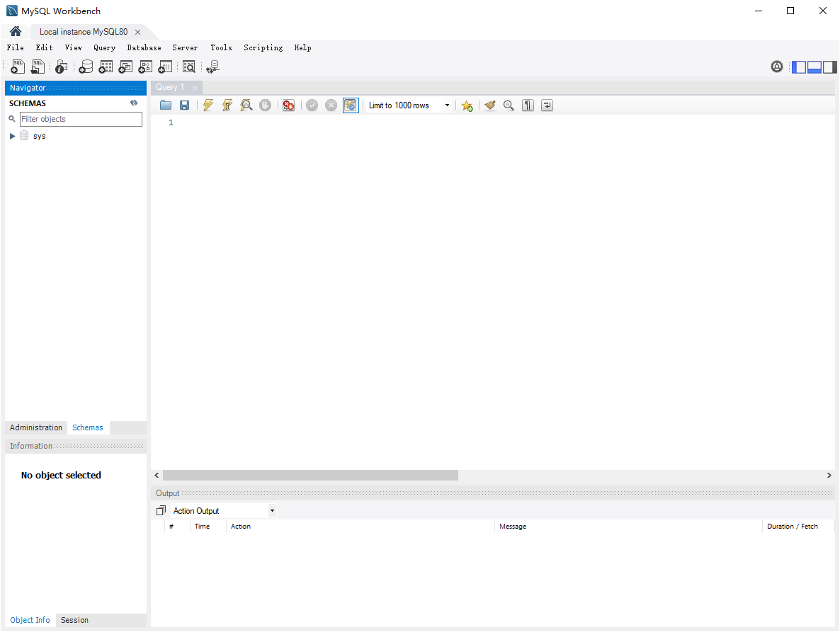Viewport: 840px width, 632px height.
Task: Close the Local instance MySQL80 connection tab
Action: pos(137,32)
